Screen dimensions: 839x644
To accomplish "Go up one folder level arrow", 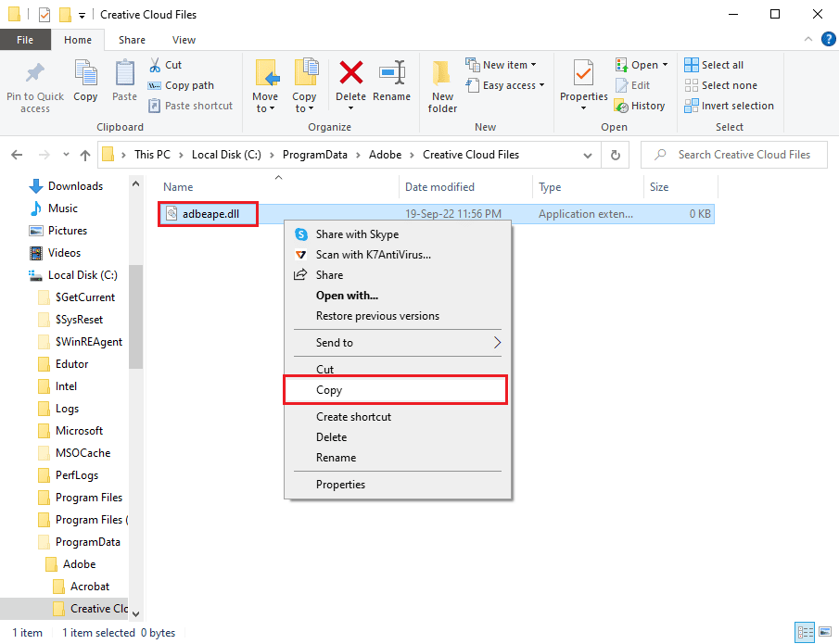I will (85, 155).
